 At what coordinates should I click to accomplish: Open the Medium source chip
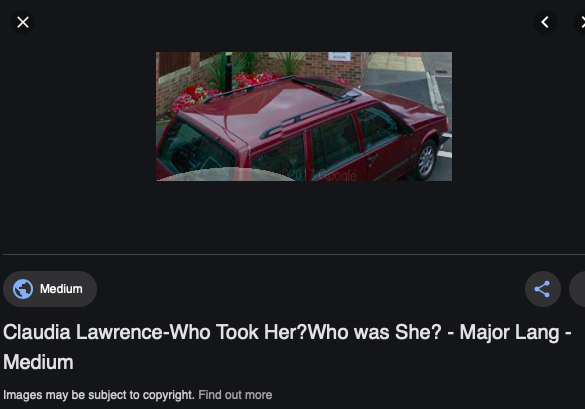(x=50, y=289)
